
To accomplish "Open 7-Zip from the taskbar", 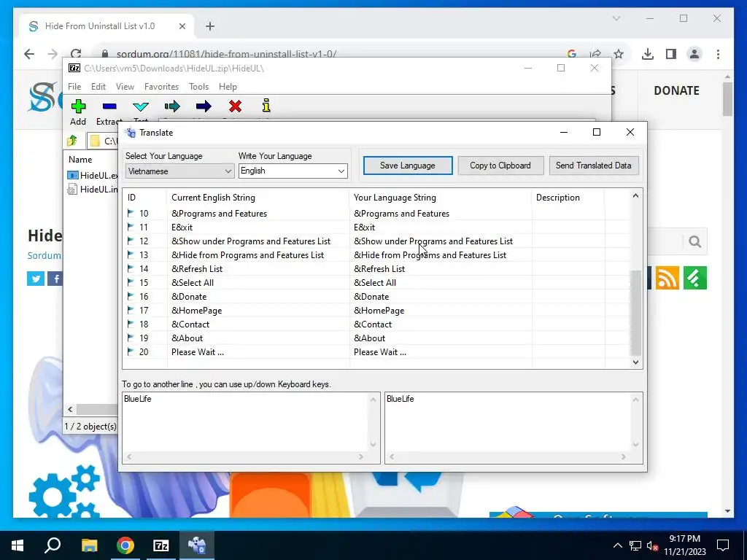I will point(161,545).
